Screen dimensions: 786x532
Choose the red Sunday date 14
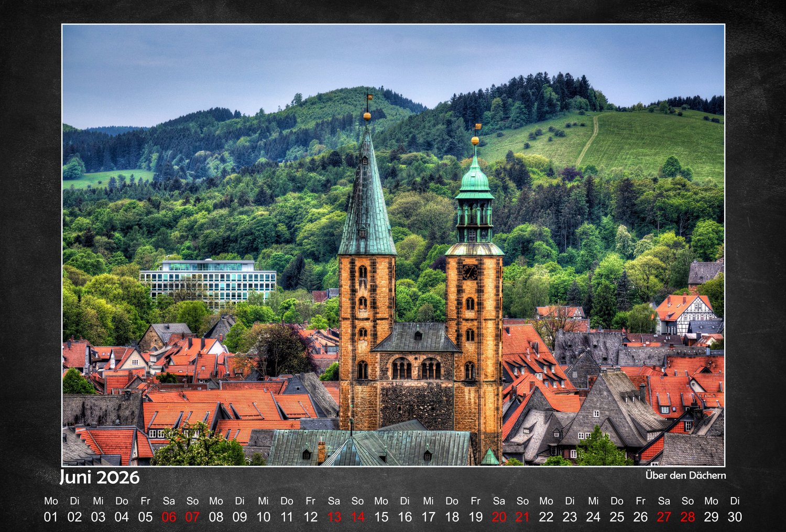click(x=357, y=517)
